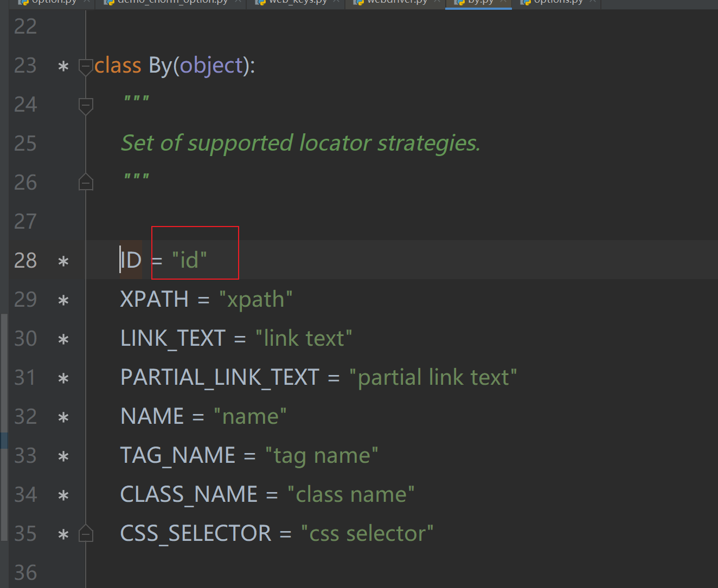Click line number 28 in gutter
Viewport: 718px width, 588px height.
coord(25,261)
